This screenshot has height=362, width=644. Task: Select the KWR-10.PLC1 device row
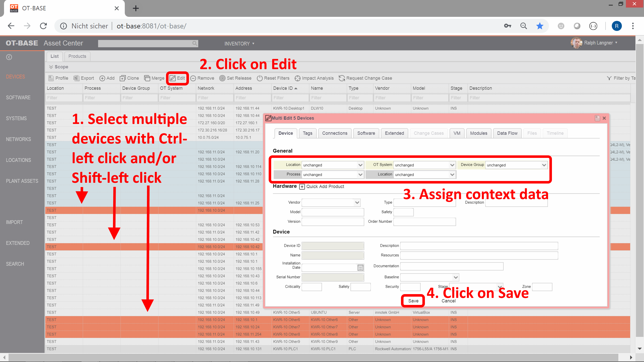[x=338, y=349]
